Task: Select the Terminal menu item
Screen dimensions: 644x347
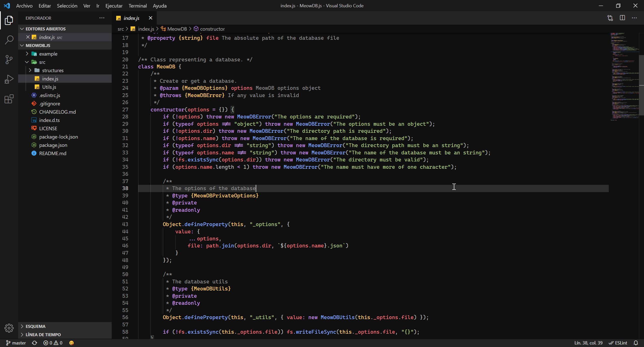Action: [x=137, y=6]
